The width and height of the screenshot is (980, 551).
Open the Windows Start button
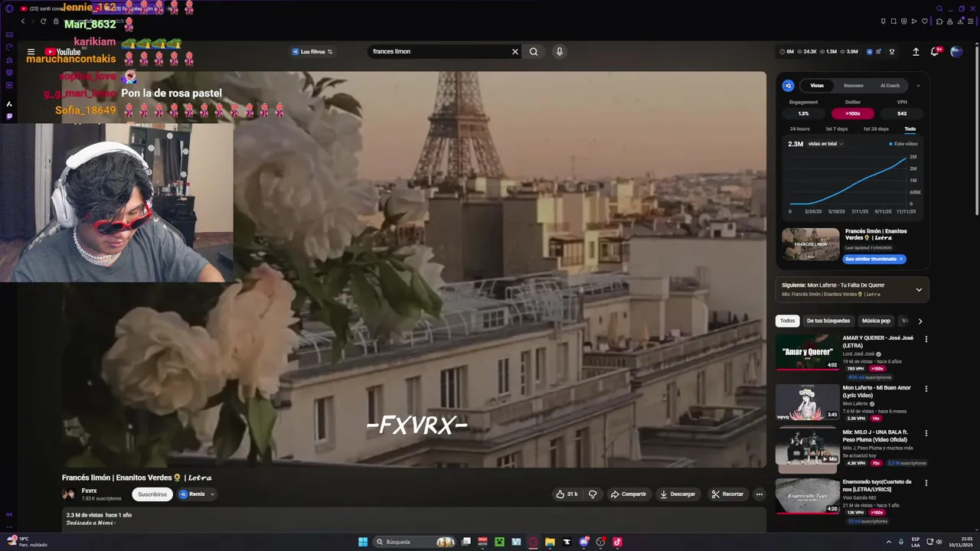point(363,542)
